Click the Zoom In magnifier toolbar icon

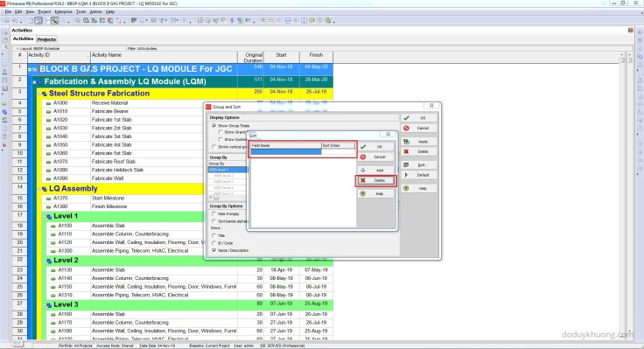coord(263,20)
